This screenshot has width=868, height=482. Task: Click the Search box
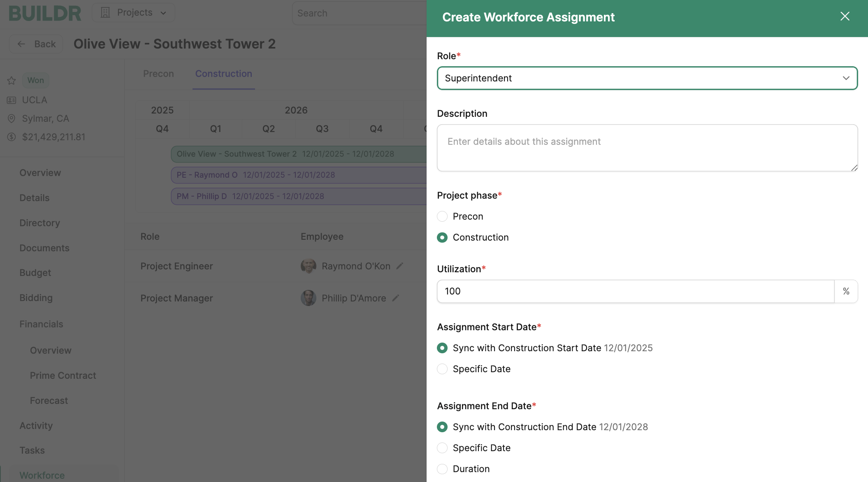[359, 13]
